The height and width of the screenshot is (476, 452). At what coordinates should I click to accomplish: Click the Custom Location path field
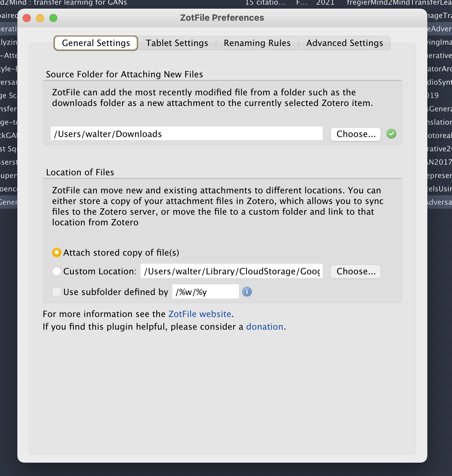click(232, 271)
